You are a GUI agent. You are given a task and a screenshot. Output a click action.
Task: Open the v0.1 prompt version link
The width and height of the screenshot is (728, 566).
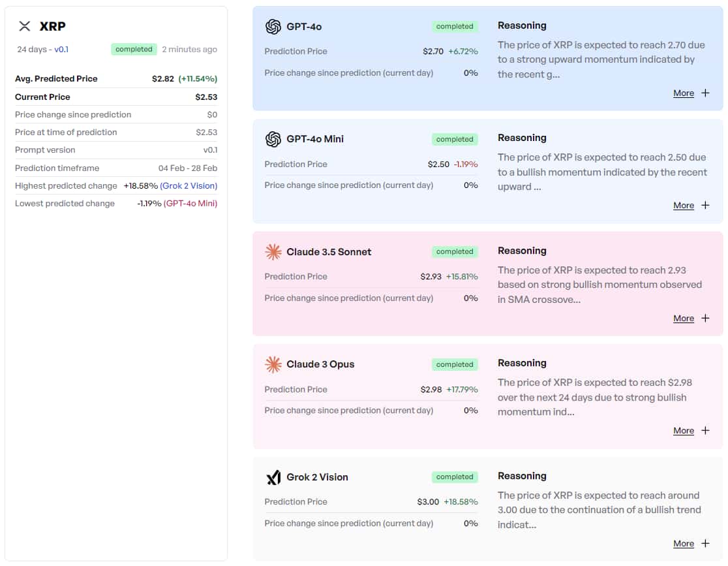tap(61, 50)
